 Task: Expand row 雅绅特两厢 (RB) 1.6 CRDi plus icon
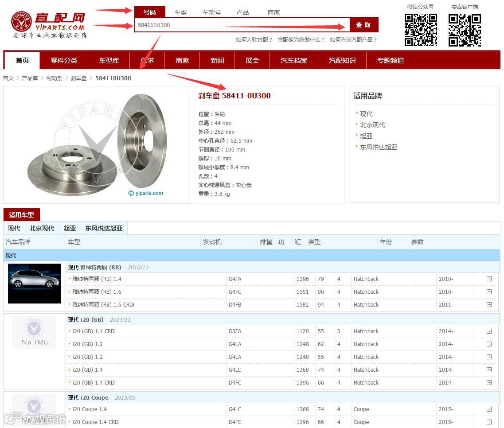point(489,305)
